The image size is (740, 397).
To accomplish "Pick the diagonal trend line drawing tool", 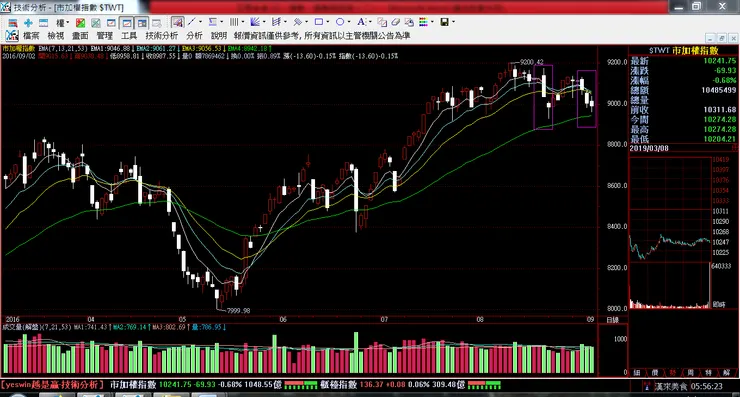I will [x=191, y=22].
